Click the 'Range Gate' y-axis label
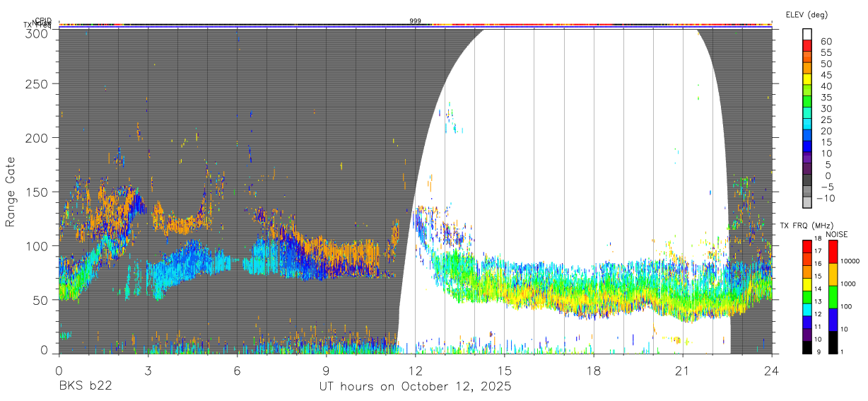 tap(11, 192)
